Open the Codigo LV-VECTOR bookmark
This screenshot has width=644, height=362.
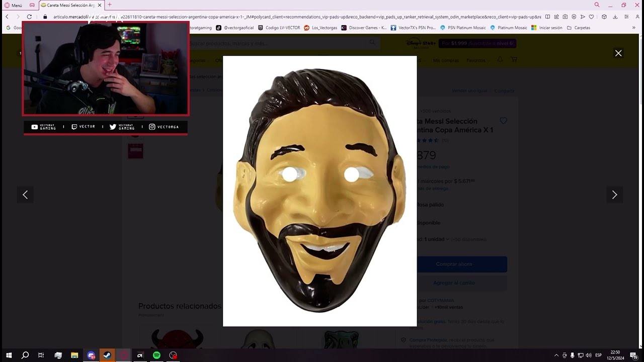pyautogui.click(x=279, y=28)
